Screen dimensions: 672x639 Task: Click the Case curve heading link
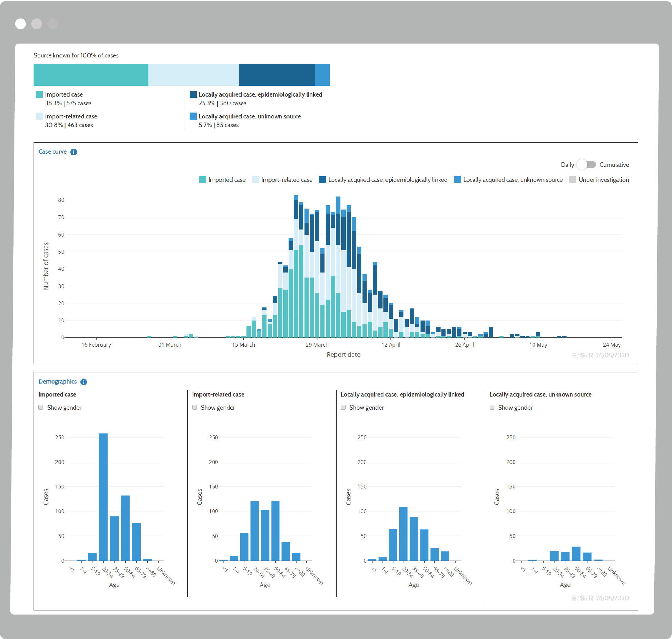52,152
